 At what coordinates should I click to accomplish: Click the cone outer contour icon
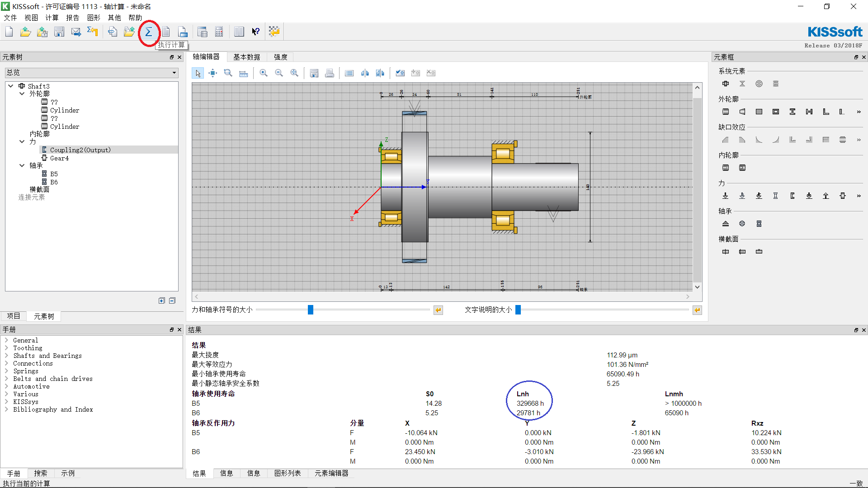tap(742, 112)
